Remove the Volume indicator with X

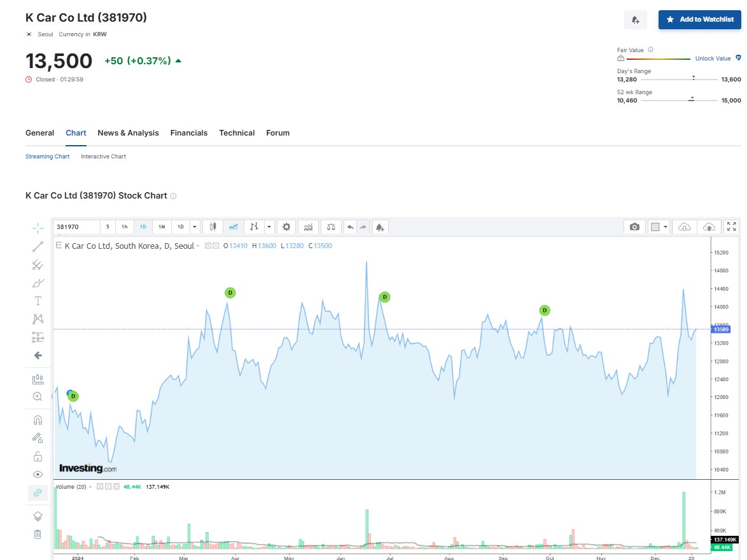(x=116, y=487)
